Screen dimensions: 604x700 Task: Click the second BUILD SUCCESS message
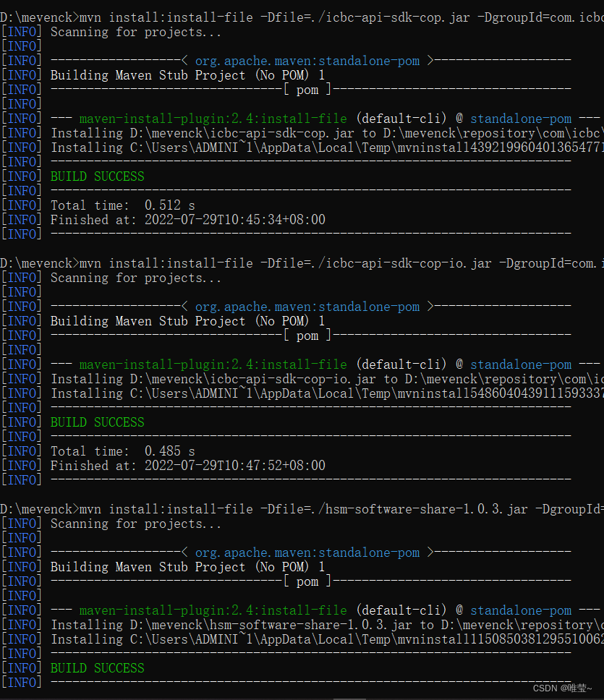tap(97, 422)
